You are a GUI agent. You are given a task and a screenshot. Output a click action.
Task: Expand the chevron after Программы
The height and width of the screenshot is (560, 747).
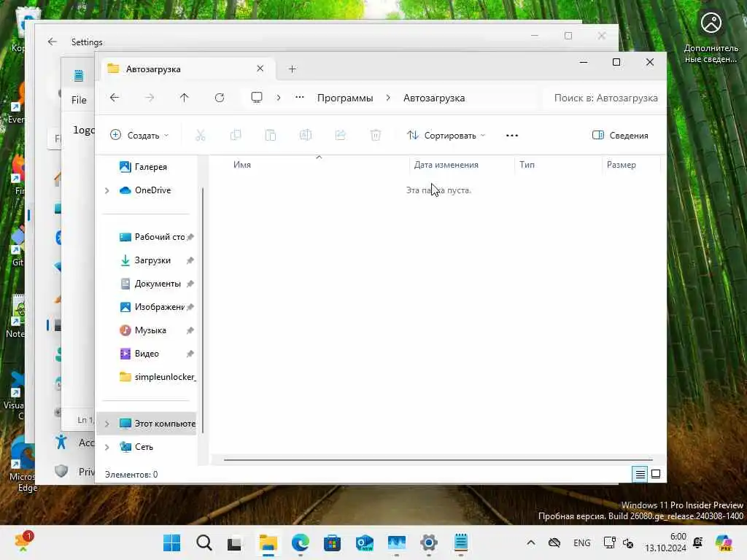click(388, 98)
